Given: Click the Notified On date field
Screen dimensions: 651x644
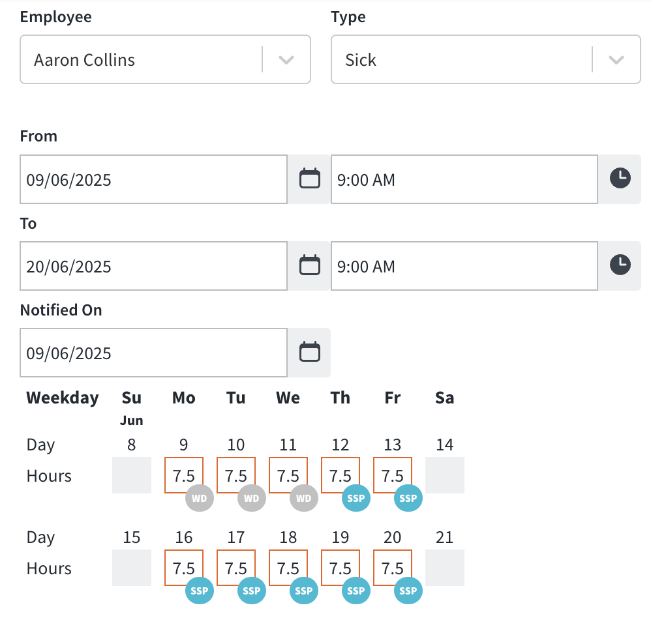Looking at the screenshot, I should coord(153,353).
